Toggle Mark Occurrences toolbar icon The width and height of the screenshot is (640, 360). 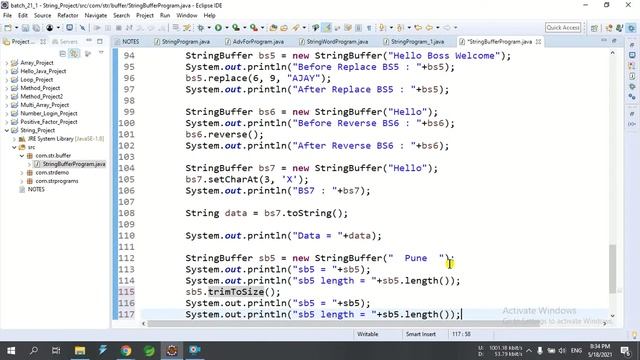click(327, 28)
